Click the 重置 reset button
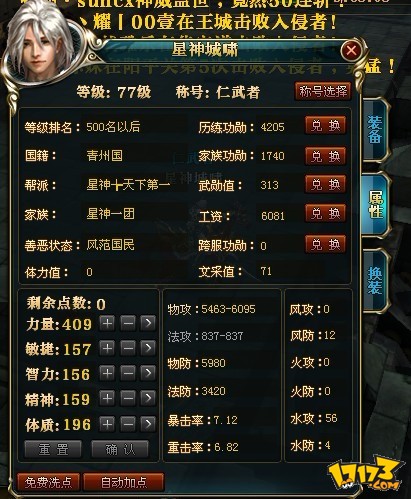Screen dimensions: 411x499 pos(53,449)
